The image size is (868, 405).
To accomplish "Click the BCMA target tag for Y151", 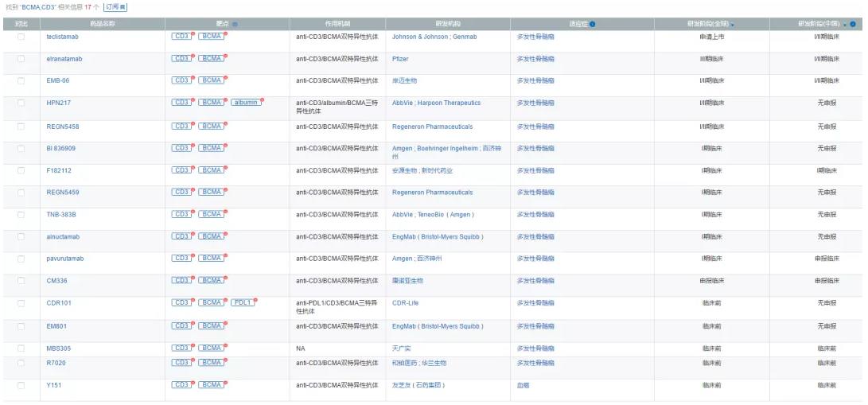I will [x=211, y=385].
